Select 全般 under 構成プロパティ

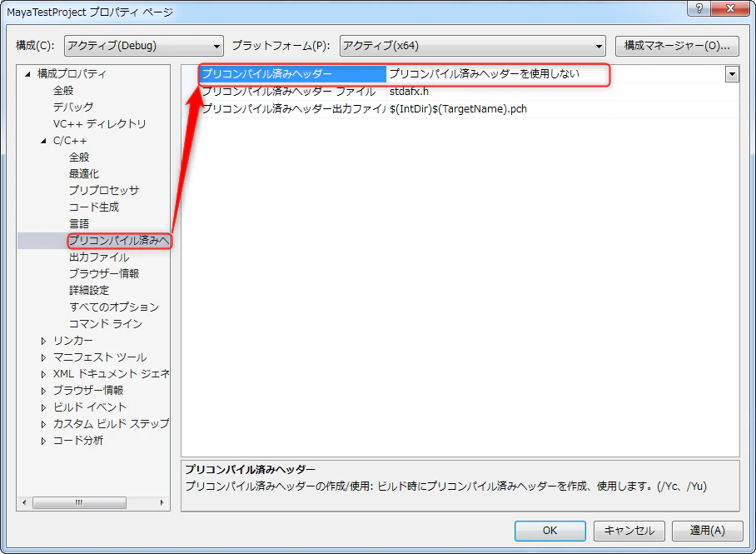point(63,90)
